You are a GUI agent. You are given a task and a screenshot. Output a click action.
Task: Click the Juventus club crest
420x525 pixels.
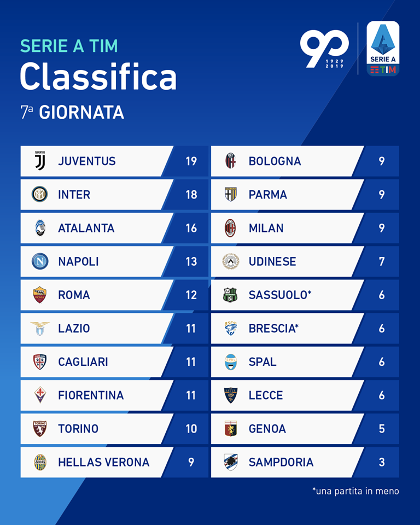pos(40,161)
